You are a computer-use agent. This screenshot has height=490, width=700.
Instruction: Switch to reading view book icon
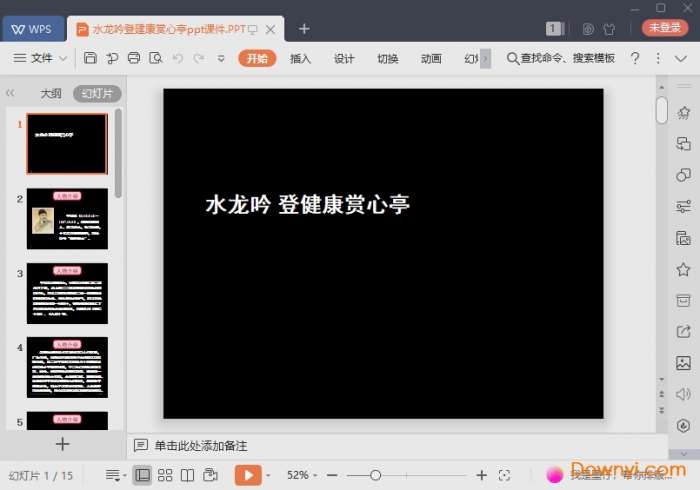pos(188,475)
